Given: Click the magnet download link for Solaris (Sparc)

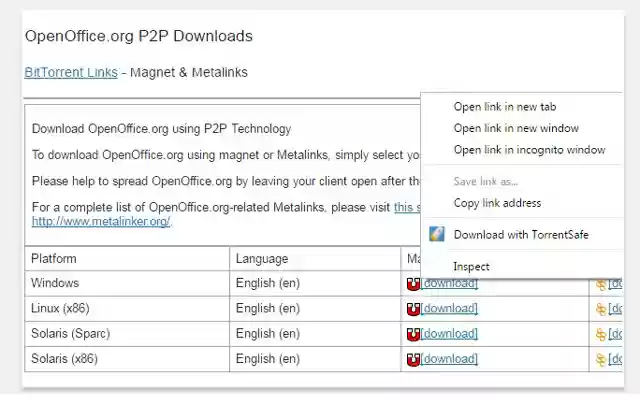Looking at the screenshot, I should coord(449,334).
